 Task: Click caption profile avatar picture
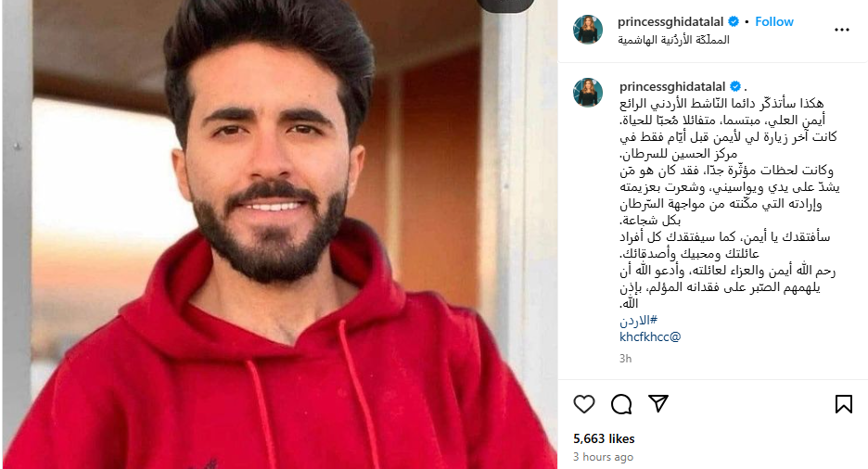pyautogui.click(x=588, y=93)
